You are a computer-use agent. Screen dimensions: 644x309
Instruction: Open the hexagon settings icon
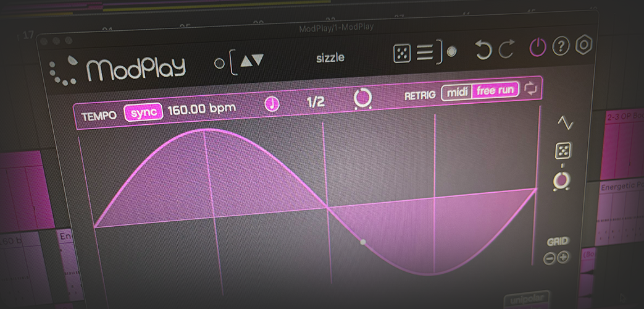(x=583, y=45)
